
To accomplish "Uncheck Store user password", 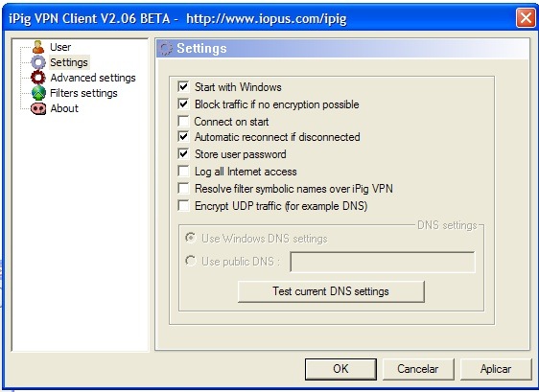I will point(183,154).
